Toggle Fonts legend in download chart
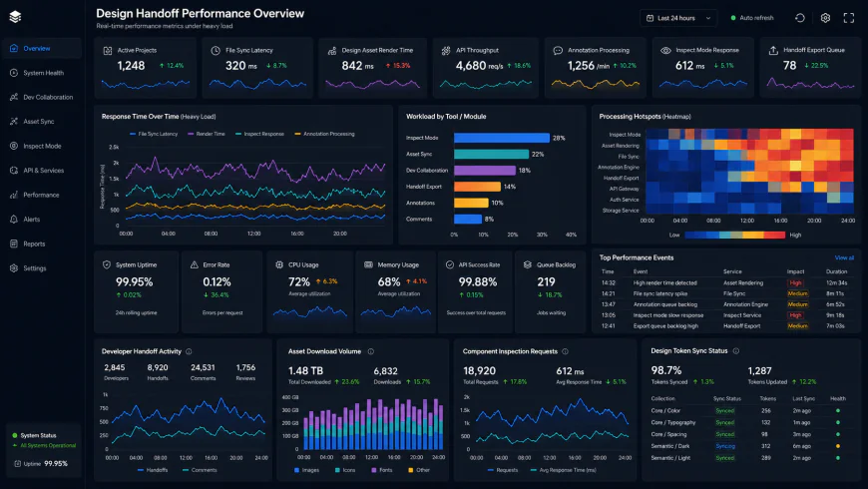The image size is (868, 489). click(382, 470)
